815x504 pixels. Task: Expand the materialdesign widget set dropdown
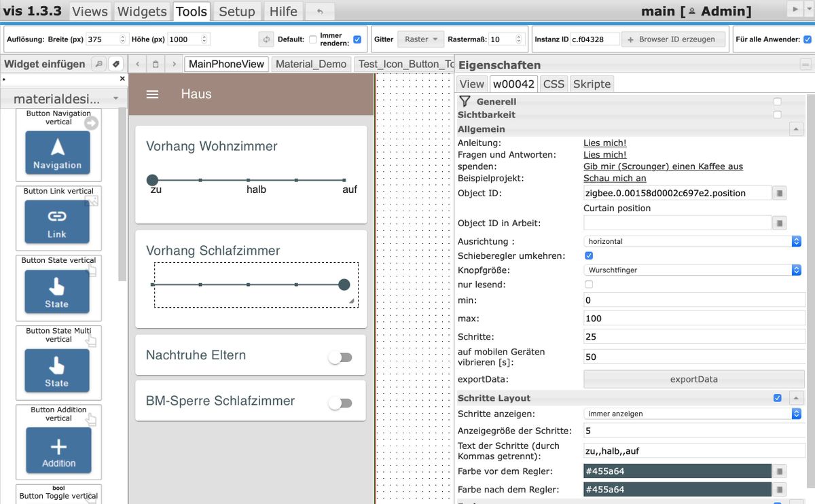coord(64,99)
